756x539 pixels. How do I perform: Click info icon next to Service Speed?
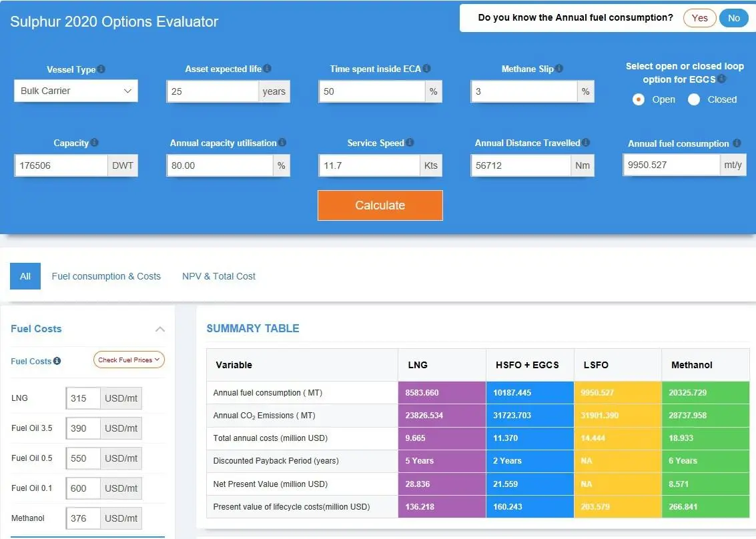tap(410, 142)
